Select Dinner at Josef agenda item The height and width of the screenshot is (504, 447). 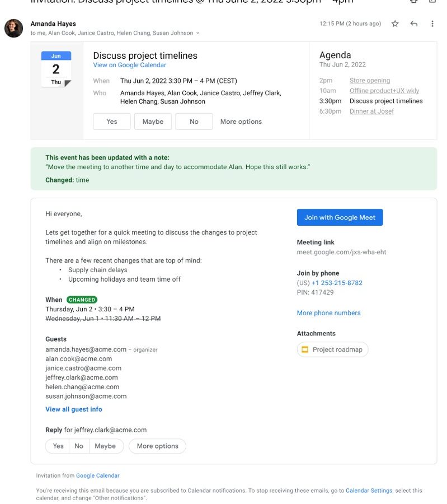coord(371,111)
